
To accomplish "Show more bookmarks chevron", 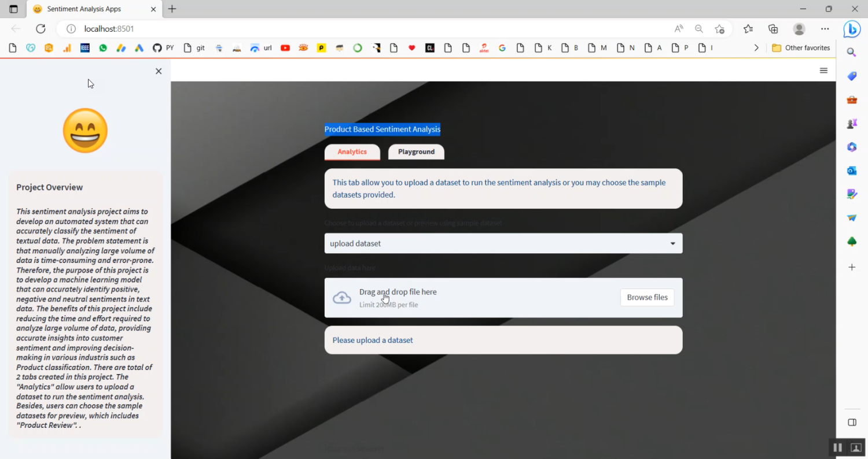I will click(756, 48).
